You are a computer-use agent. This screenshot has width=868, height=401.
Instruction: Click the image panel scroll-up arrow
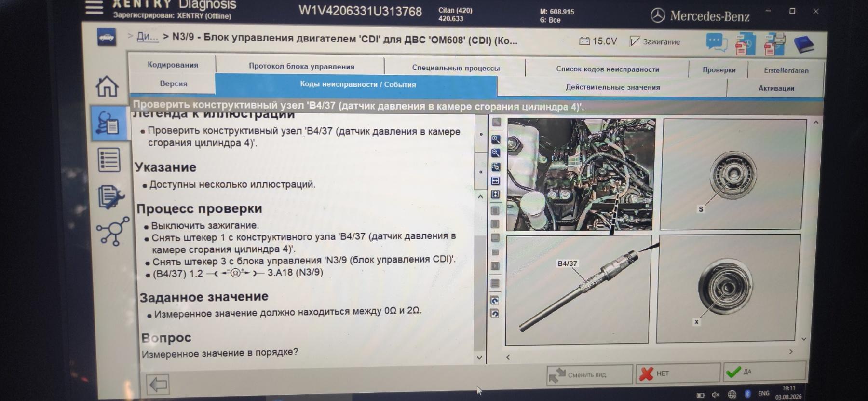point(816,123)
